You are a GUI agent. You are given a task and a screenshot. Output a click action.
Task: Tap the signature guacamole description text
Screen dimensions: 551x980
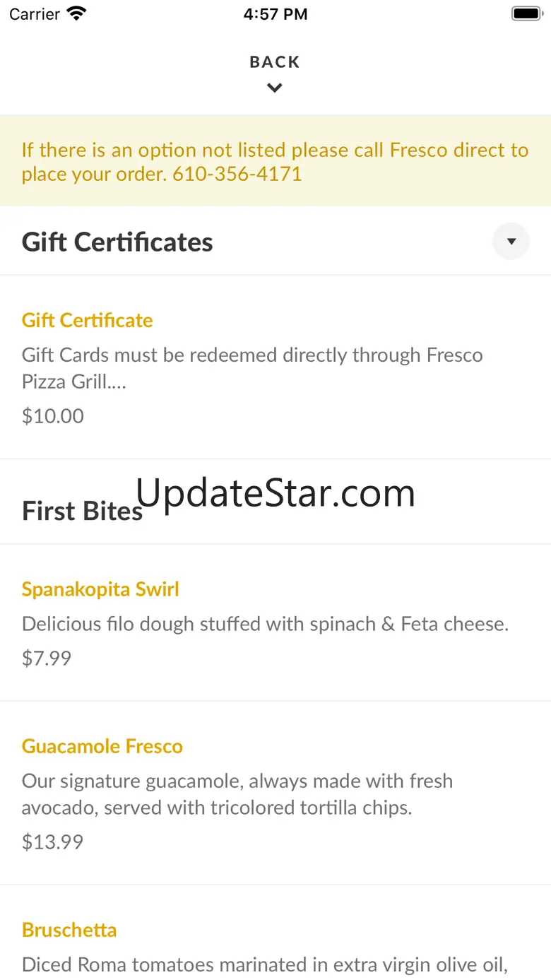tap(237, 794)
